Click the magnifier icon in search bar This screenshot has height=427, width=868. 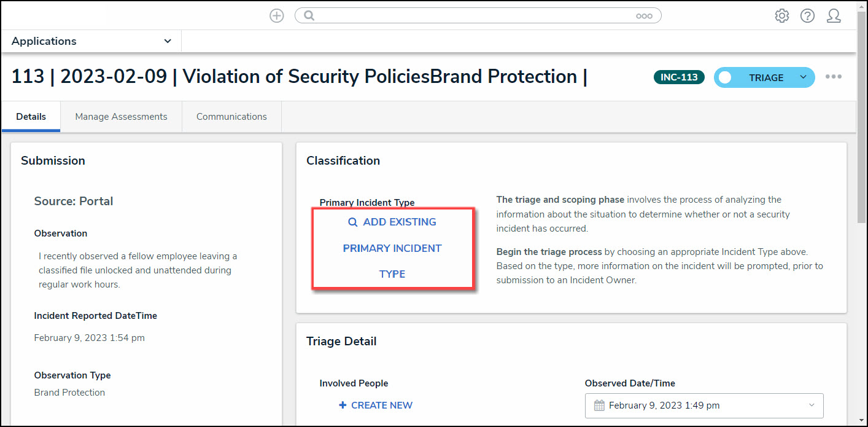[x=309, y=16]
